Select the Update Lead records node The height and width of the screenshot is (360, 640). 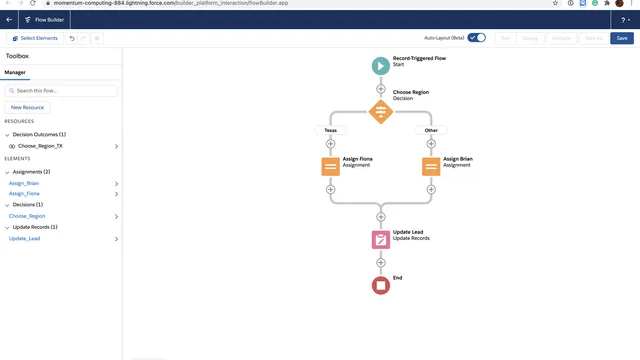click(x=380, y=240)
